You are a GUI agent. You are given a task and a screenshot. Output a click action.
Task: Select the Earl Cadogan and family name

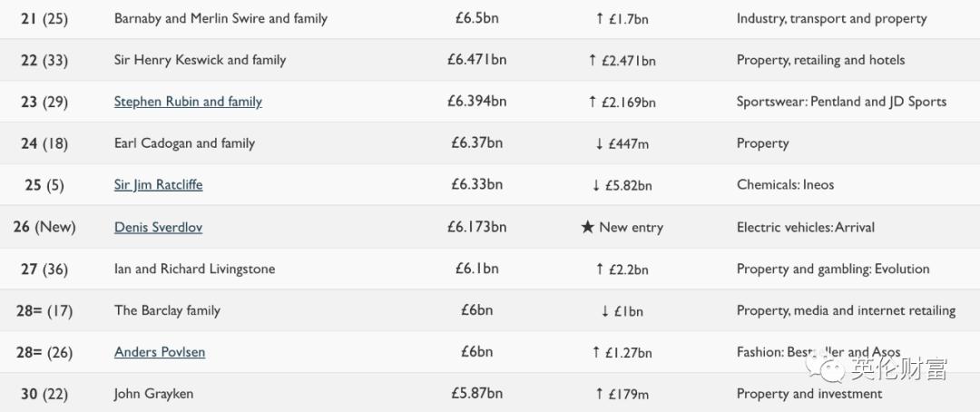tap(184, 143)
